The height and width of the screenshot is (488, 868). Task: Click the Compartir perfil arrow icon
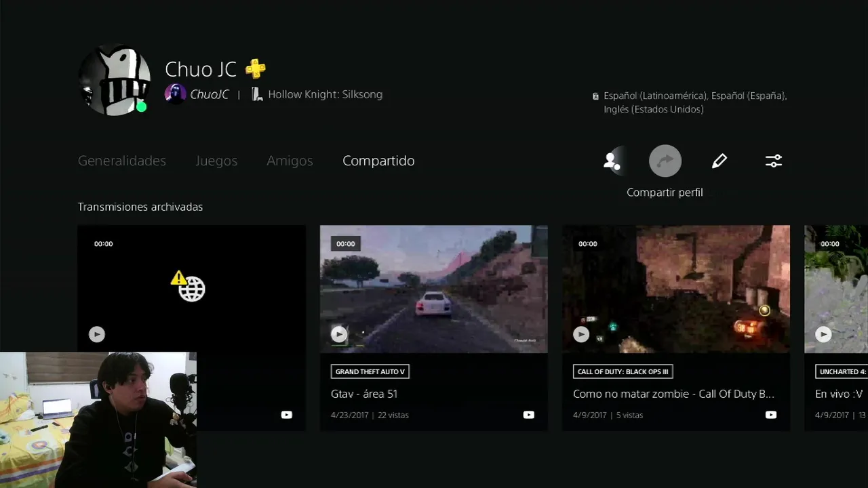click(665, 161)
